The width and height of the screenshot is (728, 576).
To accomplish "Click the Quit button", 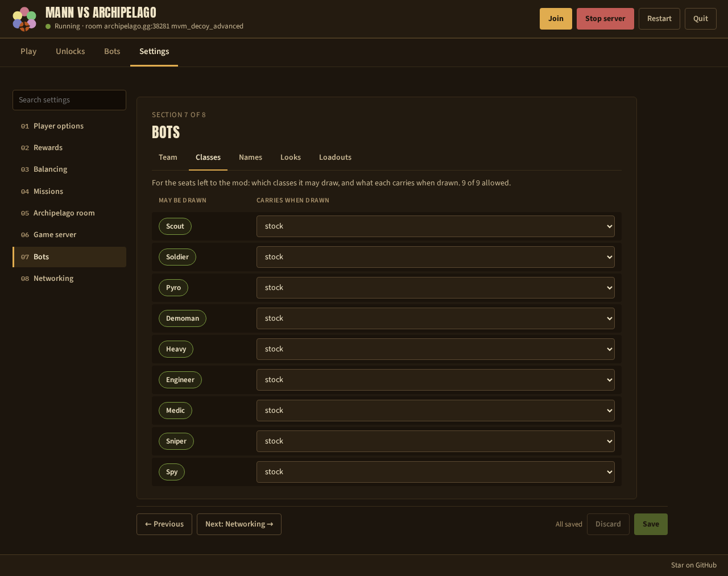I will pyautogui.click(x=701, y=19).
